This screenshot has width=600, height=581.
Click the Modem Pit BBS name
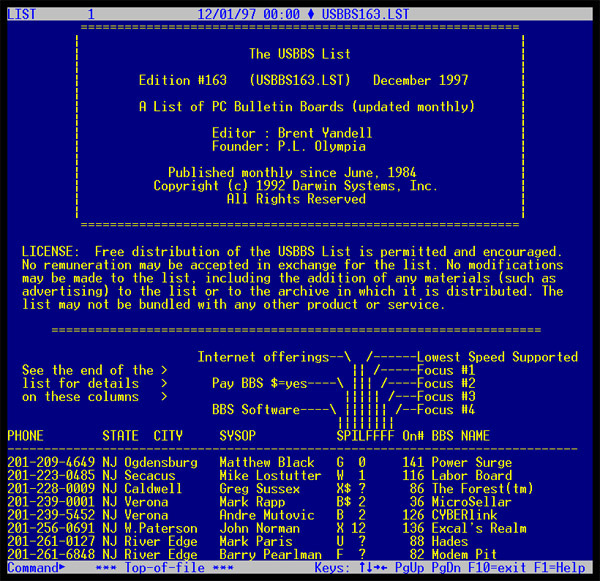[x=464, y=555]
